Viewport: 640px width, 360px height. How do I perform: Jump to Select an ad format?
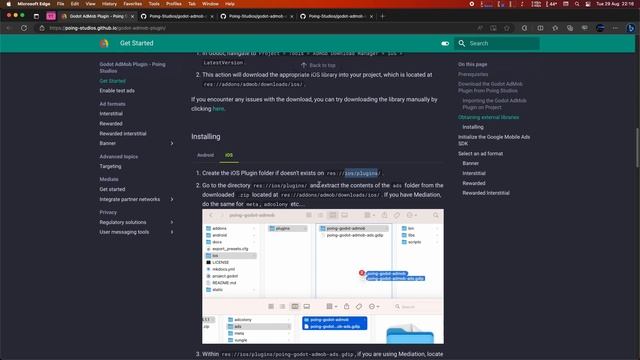pyautogui.click(x=480, y=154)
